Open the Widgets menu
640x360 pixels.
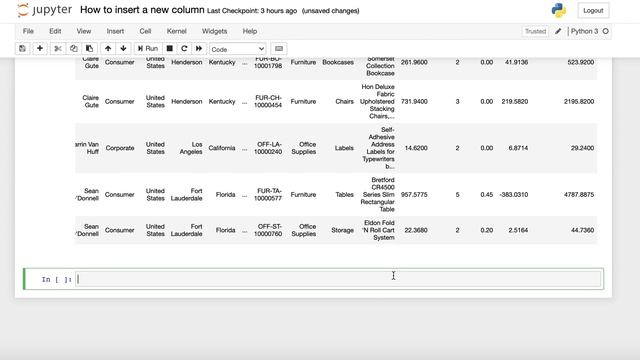coord(214,31)
